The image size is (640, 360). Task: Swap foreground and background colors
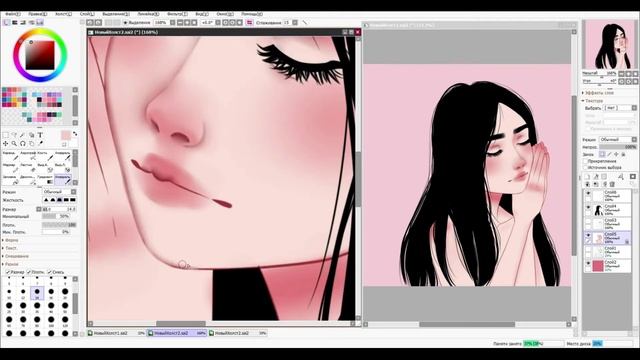tap(75, 133)
